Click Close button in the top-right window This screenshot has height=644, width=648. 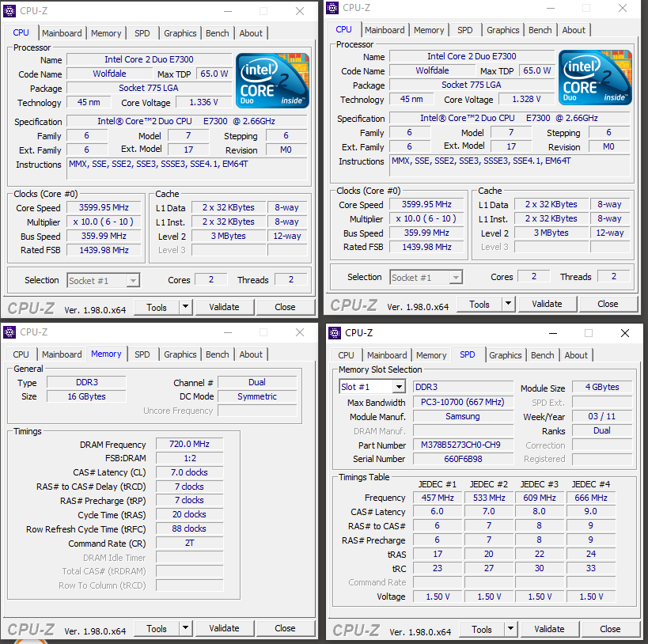click(x=608, y=304)
